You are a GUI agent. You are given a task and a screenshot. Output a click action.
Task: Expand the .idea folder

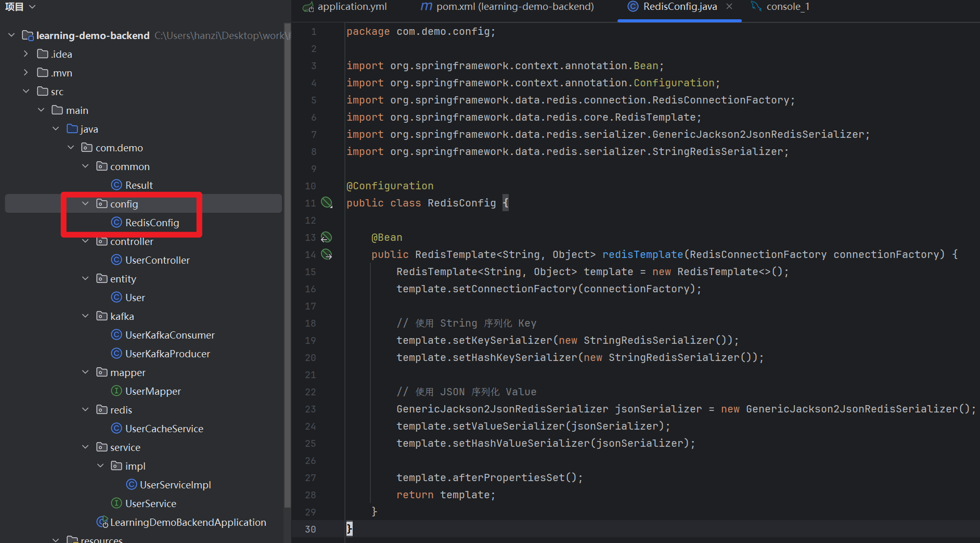[26, 54]
